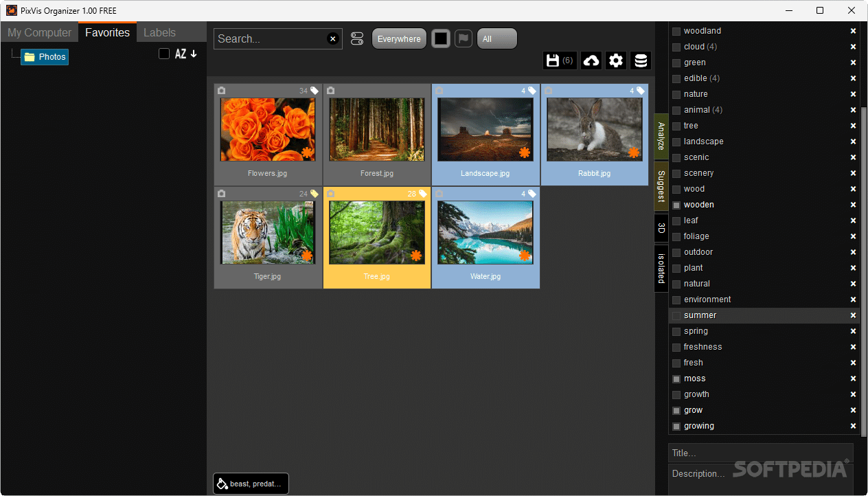Viewport: 868px width, 496px height.
Task: Click the black color swatch filter on the toolbar
Action: 441,38
